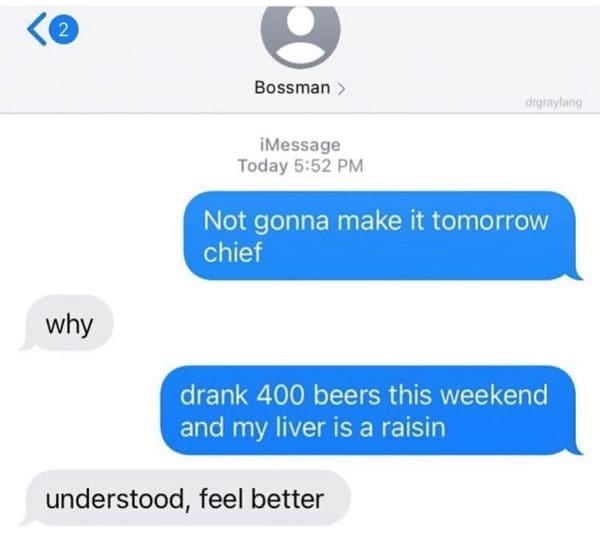The image size is (600, 537).
Task: Tap the Bossman contact name
Action: 292,88
